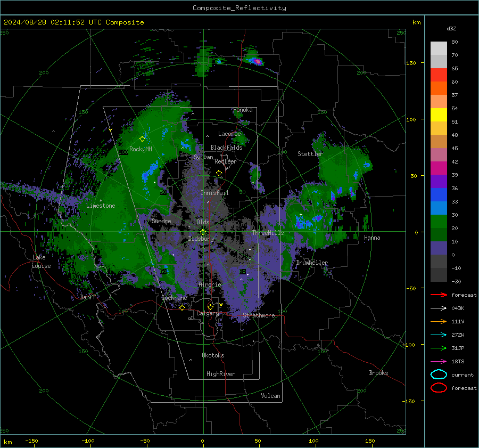Click the asterisk marker above Limestone
The width and height of the screenshot is (479, 448).
(101, 201)
